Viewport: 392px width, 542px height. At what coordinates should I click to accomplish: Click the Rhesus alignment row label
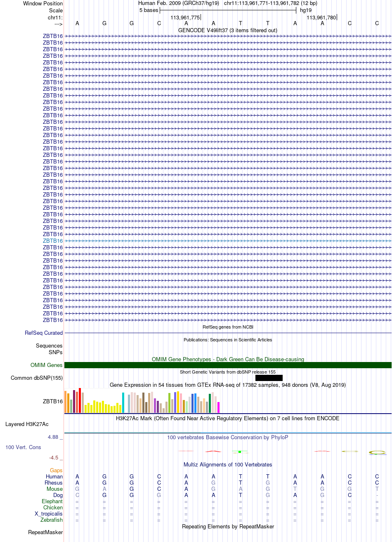(x=54, y=483)
